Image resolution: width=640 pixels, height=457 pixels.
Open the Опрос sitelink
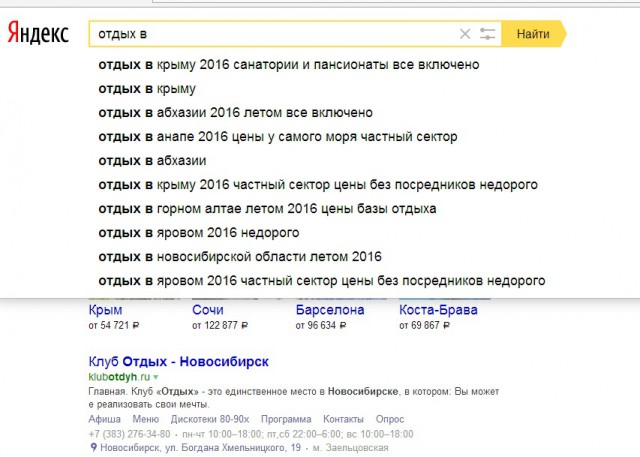coord(390,419)
